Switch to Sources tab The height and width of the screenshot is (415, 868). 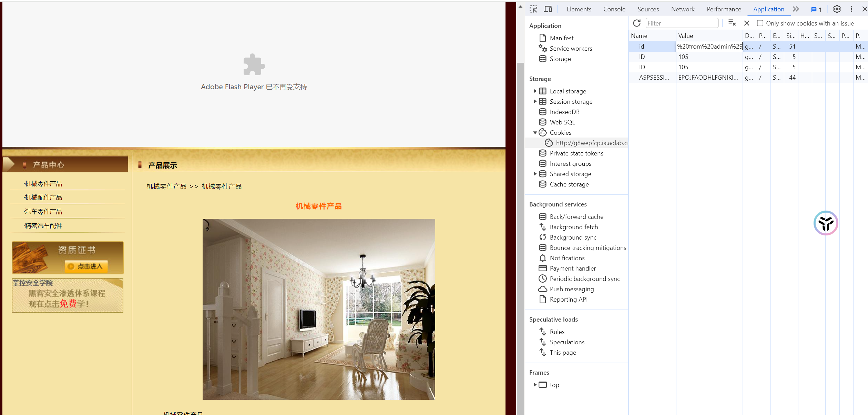[648, 9]
